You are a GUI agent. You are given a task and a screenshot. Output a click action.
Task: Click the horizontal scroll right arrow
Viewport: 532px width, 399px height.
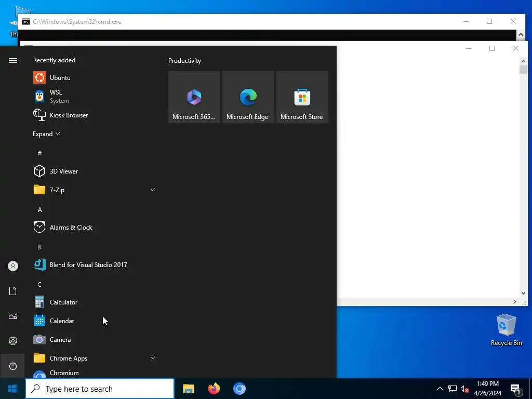[515, 302]
